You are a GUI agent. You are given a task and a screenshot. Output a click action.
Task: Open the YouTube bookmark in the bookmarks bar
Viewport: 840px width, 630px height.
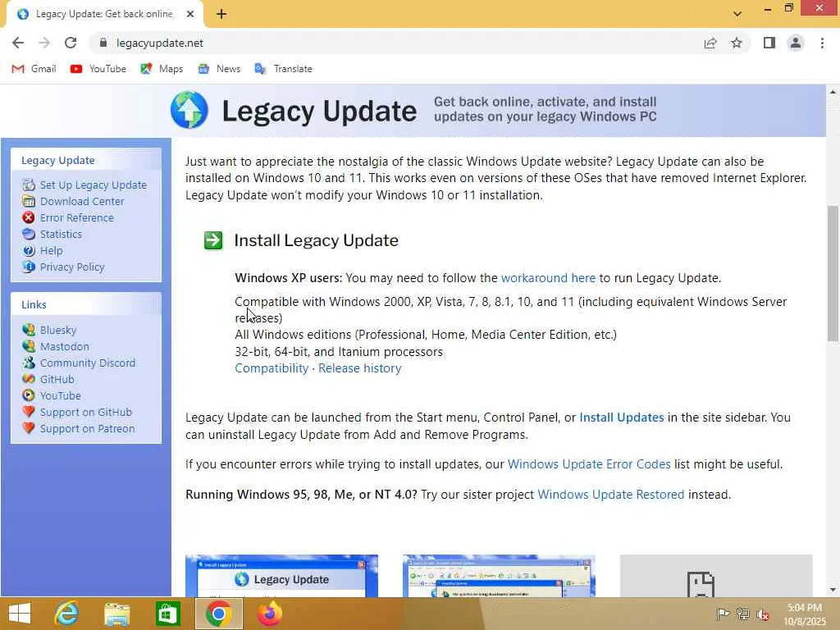98,69
